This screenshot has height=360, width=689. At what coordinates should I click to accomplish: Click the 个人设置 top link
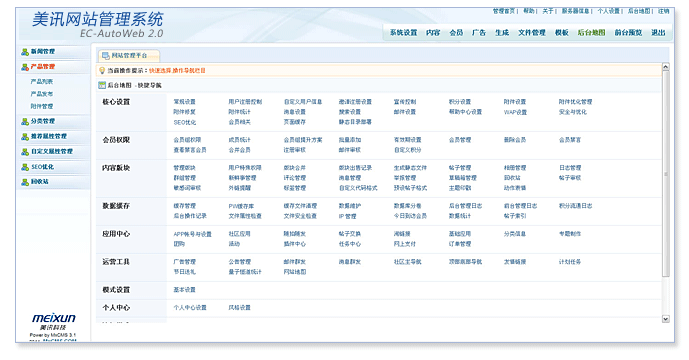pyautogui.click(x=609, y=11)
